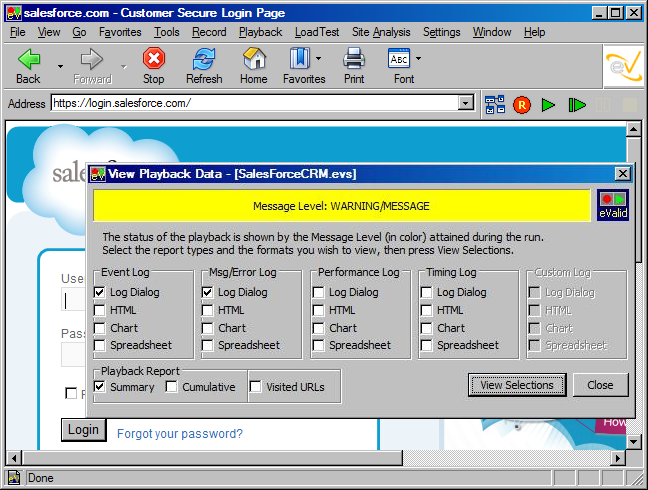Click the green step-play icon
Viewport: 648px width, 490px height.
[x=577, y=105]
